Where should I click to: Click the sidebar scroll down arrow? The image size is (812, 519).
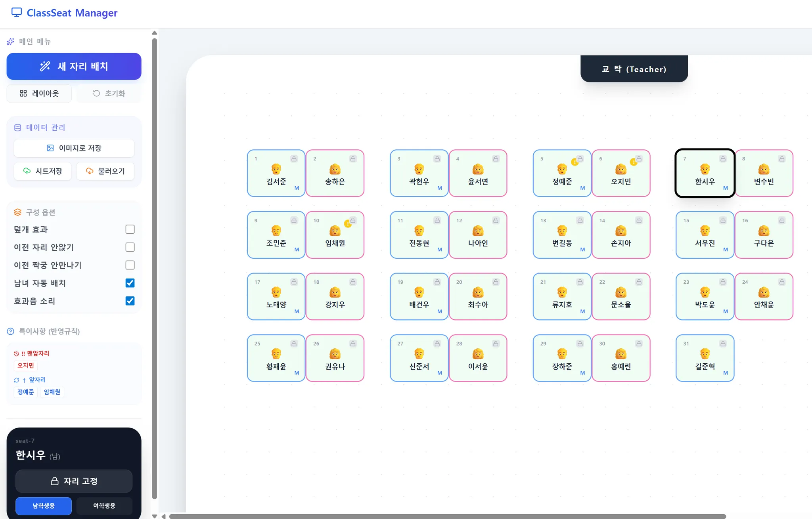point(155,516)
